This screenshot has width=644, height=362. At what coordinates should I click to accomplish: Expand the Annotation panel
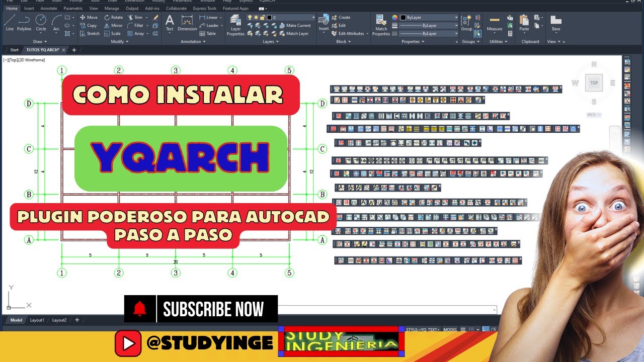[193, 42]
